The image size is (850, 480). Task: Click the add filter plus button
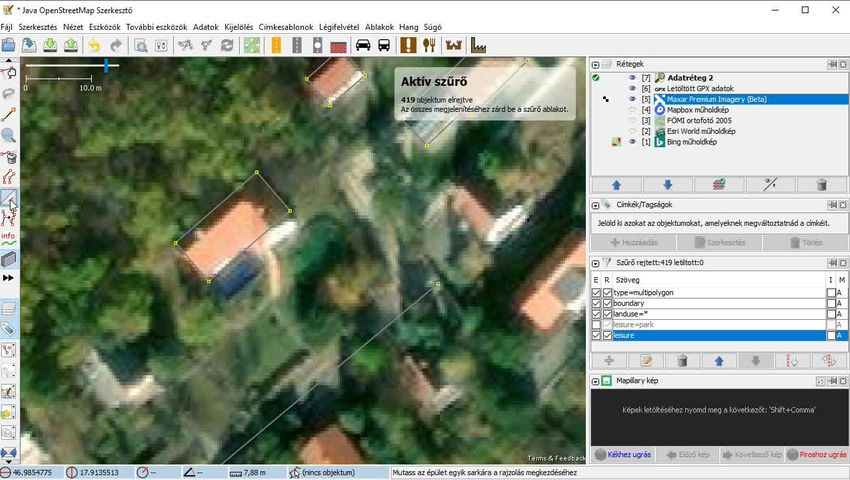609,361
